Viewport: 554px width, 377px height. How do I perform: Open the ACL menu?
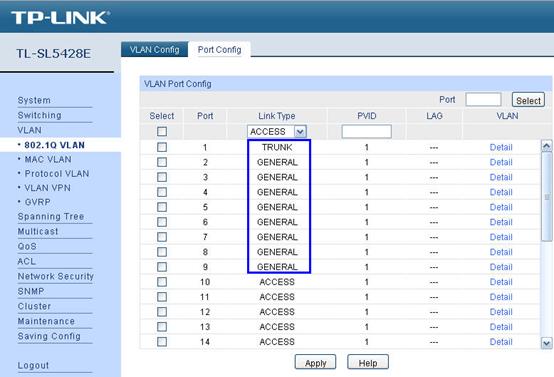point(26,261)
